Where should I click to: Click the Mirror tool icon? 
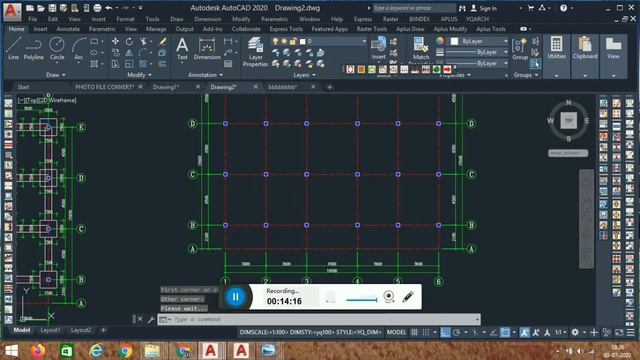click(x=129, y=53)
